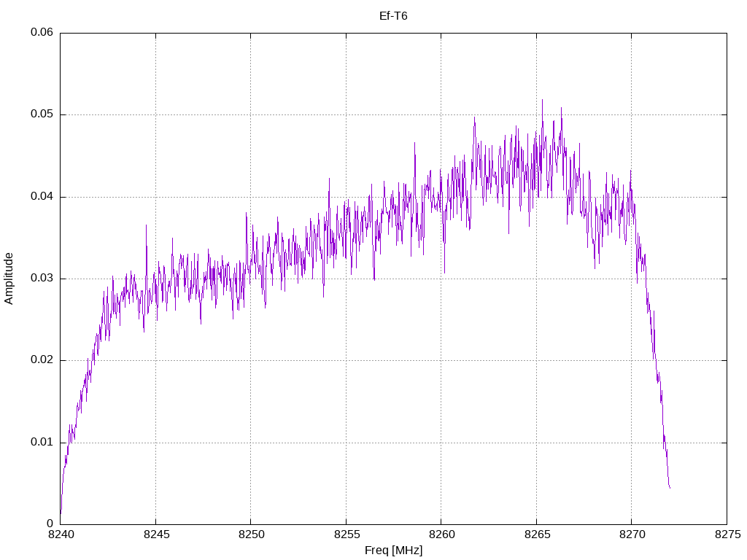Click the 0.02 y-axis tick label
Viewport: 747px width, 560px height.
(x=42, y=360)
